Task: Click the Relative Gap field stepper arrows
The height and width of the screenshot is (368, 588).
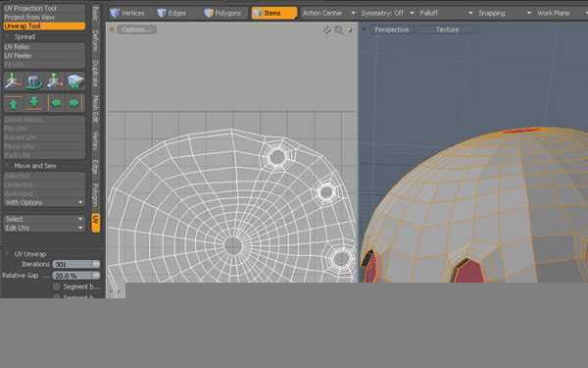Action: click(96, 276)
